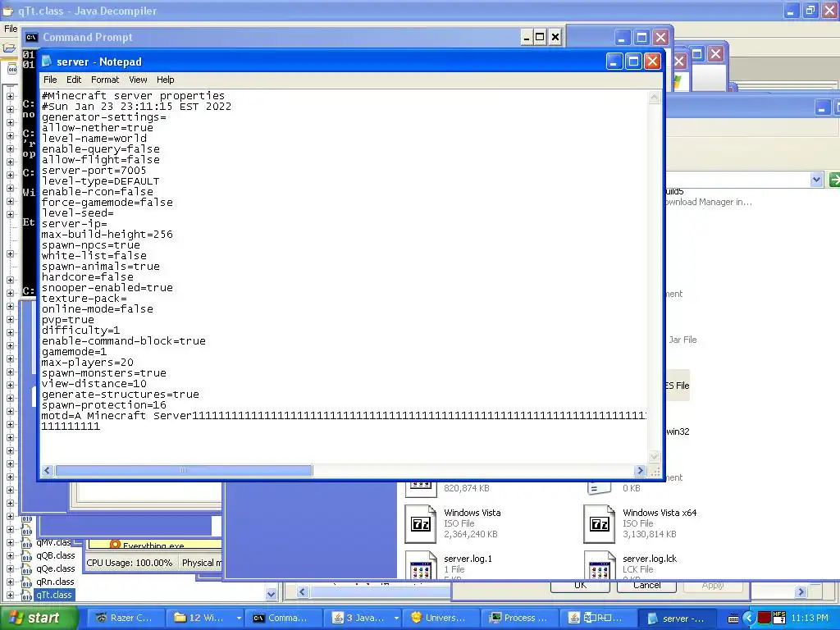Viewport: 840px width, 630px height.
Task: Open the Notepad View menu
Action: point(138,80)
